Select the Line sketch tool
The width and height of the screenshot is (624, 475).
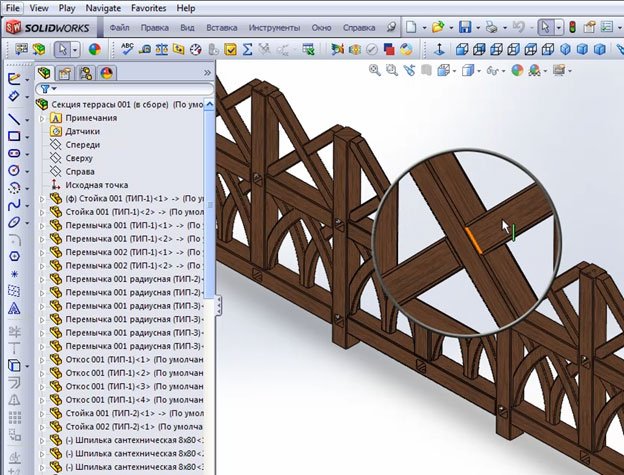coord(13,118)
